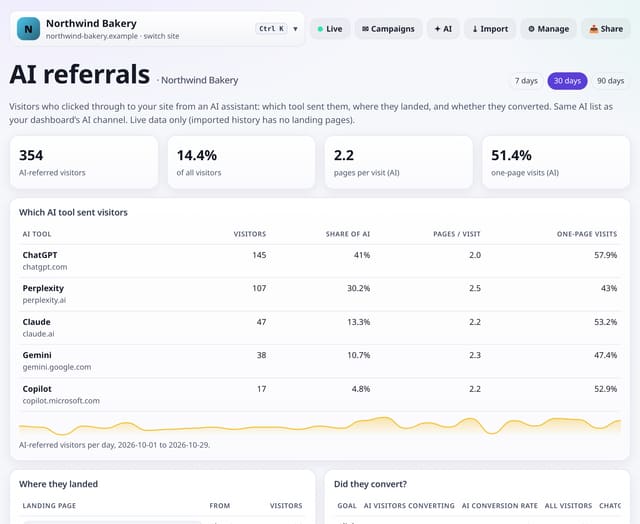Click Perplexity's visitor count 107

259,288
